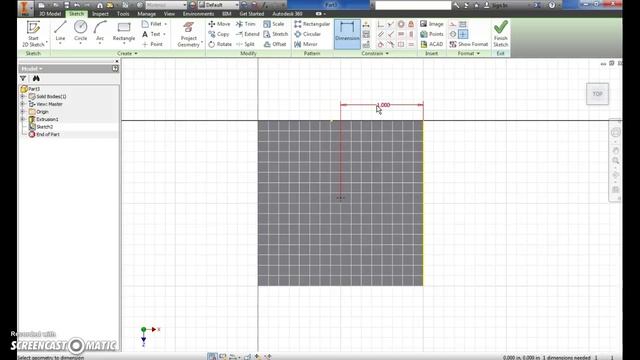640x360 pixels.
Task: Open the Get Started tab
Action: tap(251, 14)
